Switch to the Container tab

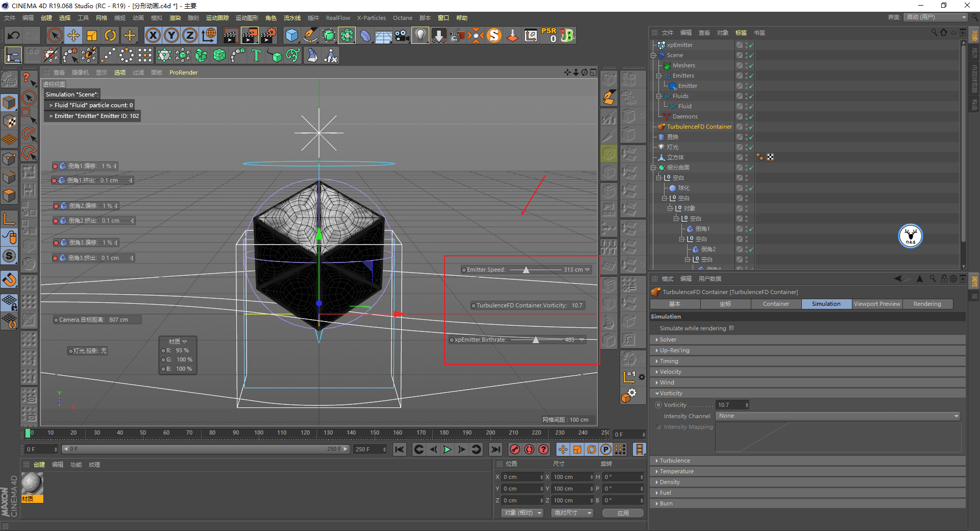pos(776,304)
